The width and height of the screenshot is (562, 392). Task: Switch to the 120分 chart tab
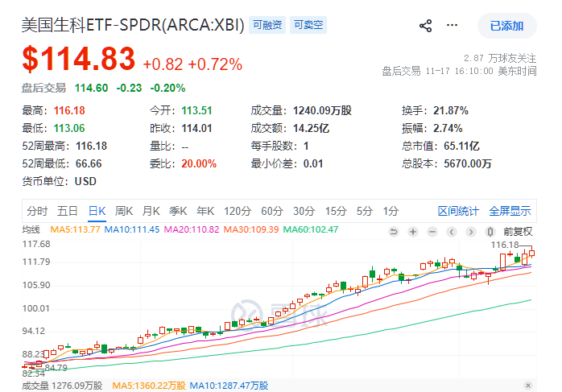click(x=238, y=211)
